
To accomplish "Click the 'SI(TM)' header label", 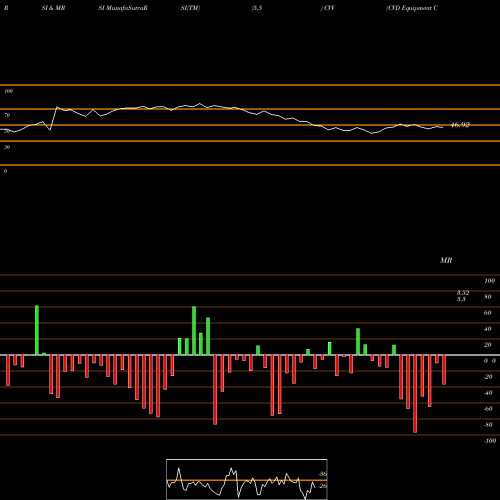I will 190,8.
